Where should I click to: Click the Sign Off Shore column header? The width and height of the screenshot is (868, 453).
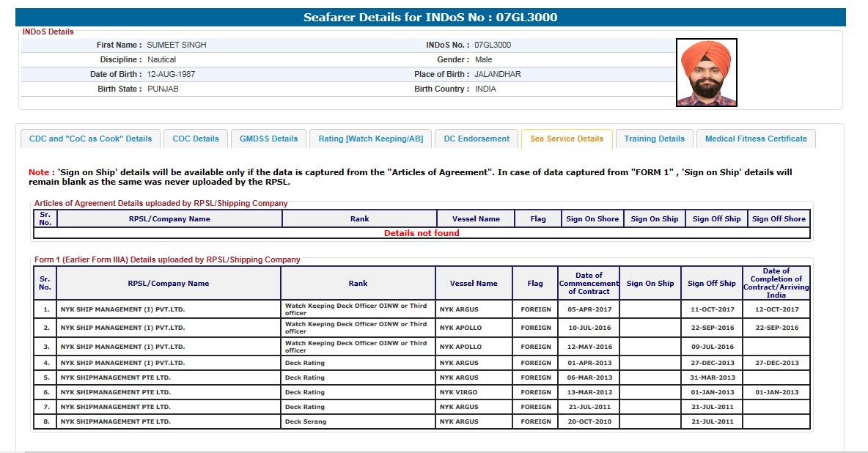click(x=779, y=218)
